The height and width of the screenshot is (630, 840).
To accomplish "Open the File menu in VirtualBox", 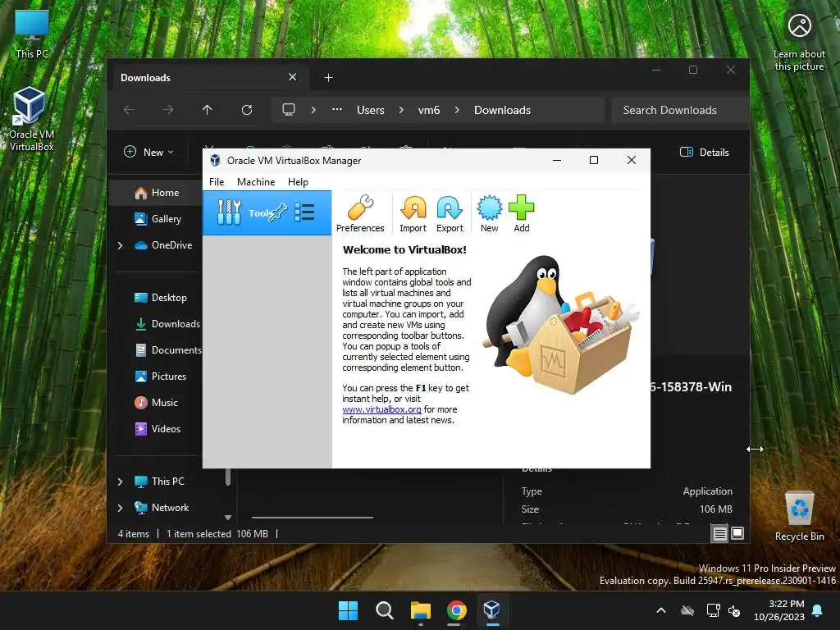I will pyautogui.click(x=217, y=181).
